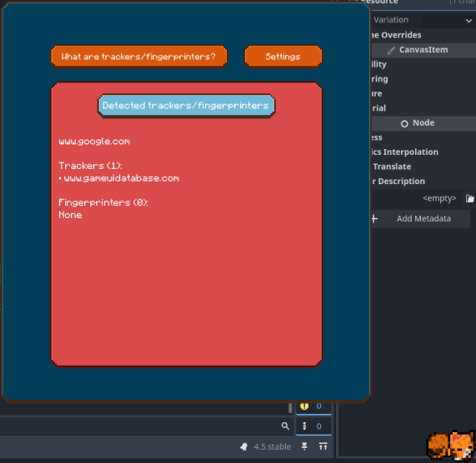The height and width of the screenshot is (463, 476).
Task: Toggle the warnings filter with yellow icon
Action: (313, 406)
